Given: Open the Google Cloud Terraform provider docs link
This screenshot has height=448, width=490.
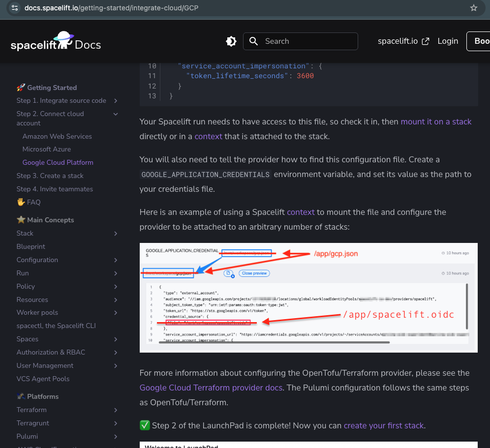Looking at the screenshot, I should coord(211,388).
